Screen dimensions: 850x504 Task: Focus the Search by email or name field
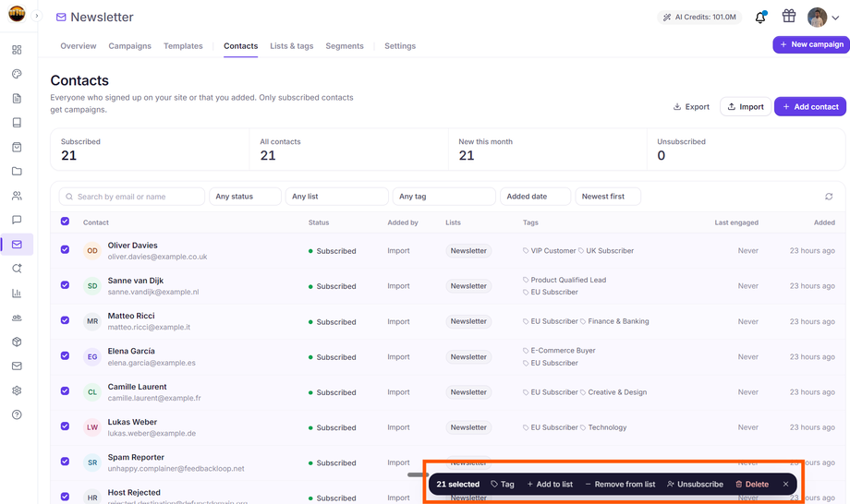(132, 197)
